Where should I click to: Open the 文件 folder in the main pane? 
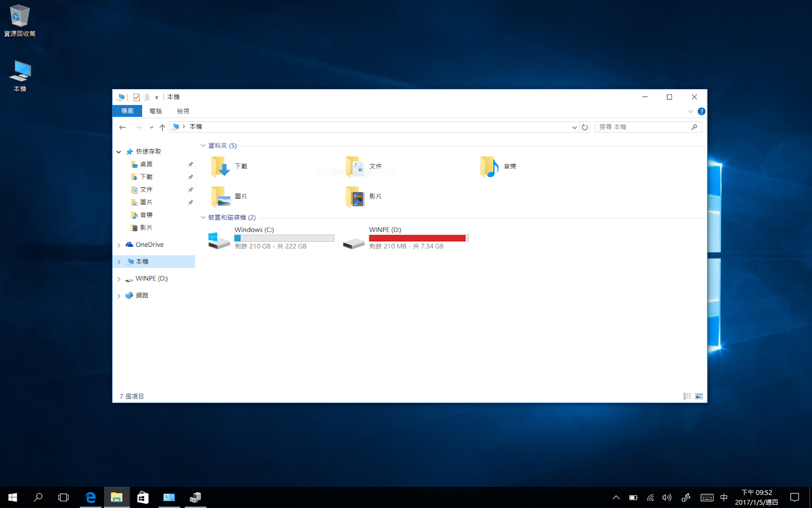tap(364, 167)
